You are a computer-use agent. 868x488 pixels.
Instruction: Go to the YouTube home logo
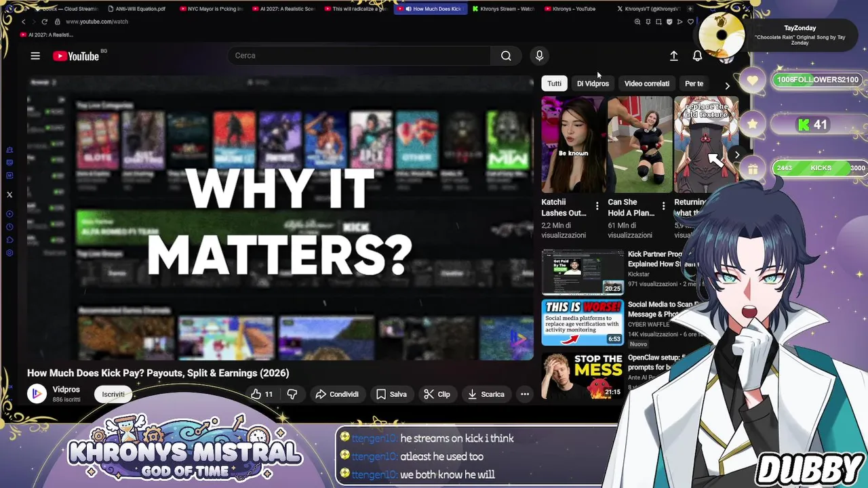76,56
